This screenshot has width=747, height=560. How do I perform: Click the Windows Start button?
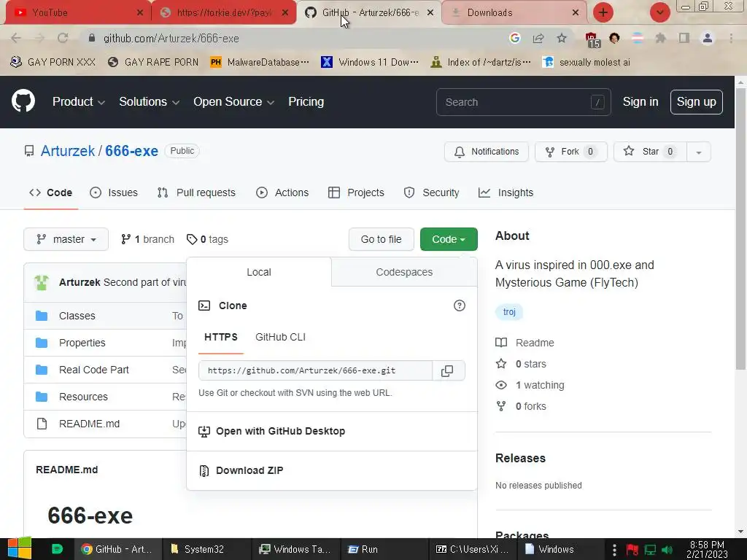pyautogui.click(x=20, y=548)
